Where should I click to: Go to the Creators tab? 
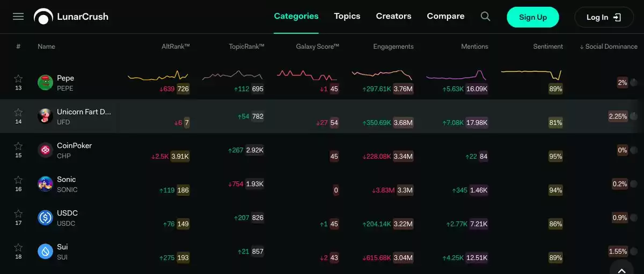pyautogui.click(x=393, y=16)
